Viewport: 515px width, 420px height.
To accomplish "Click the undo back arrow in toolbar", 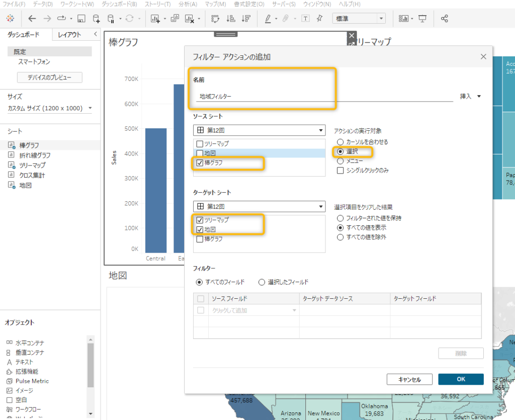I will click(x=32, y=19).
